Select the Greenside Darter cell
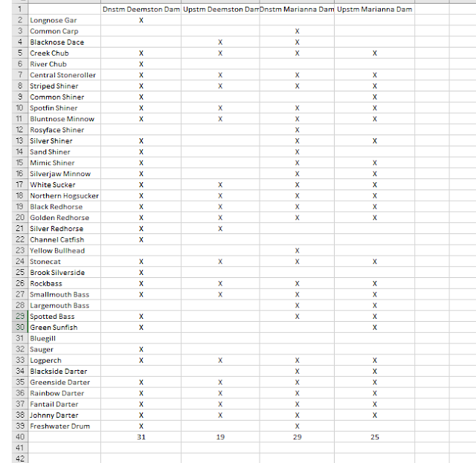The height and width of the screenshot is (463, 476). (65, 382)
